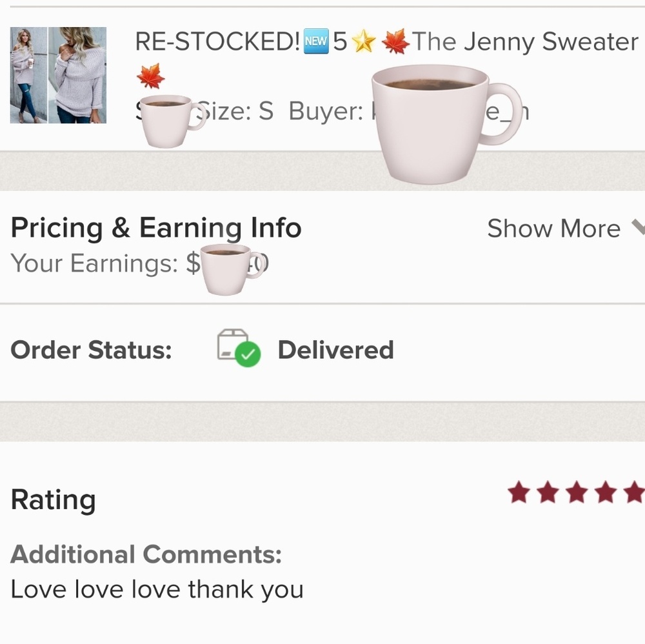The width and height of the screenshot is (645, 644).
Task: Open the sweater product photo thumbnail
Action: tap(58, 74)
